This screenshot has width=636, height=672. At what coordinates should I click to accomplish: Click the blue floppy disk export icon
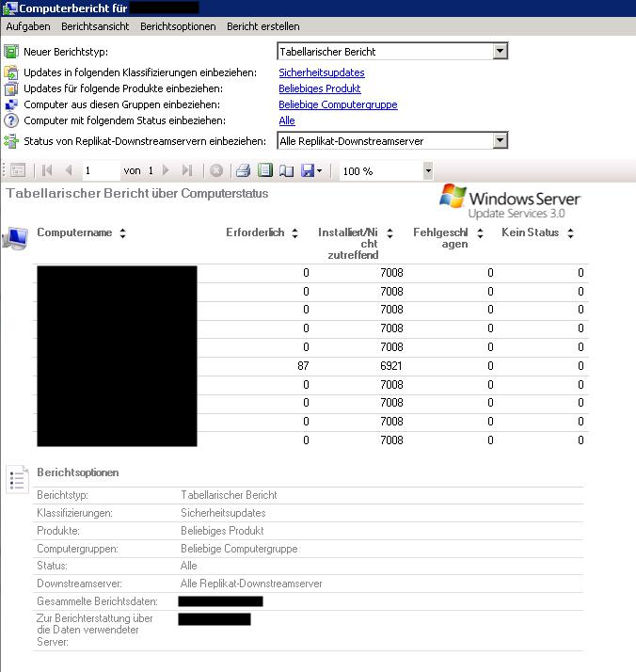click(308, 170)
